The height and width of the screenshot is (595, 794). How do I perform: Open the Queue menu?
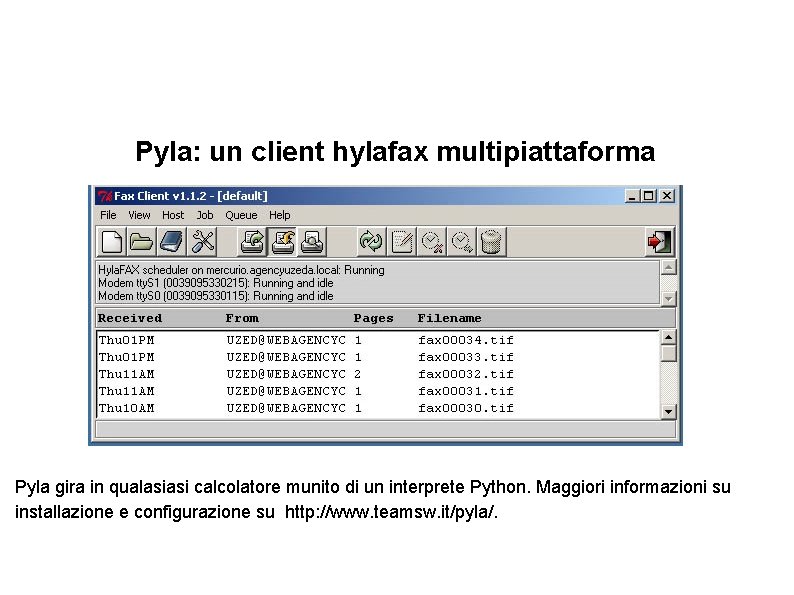[242, 215]
